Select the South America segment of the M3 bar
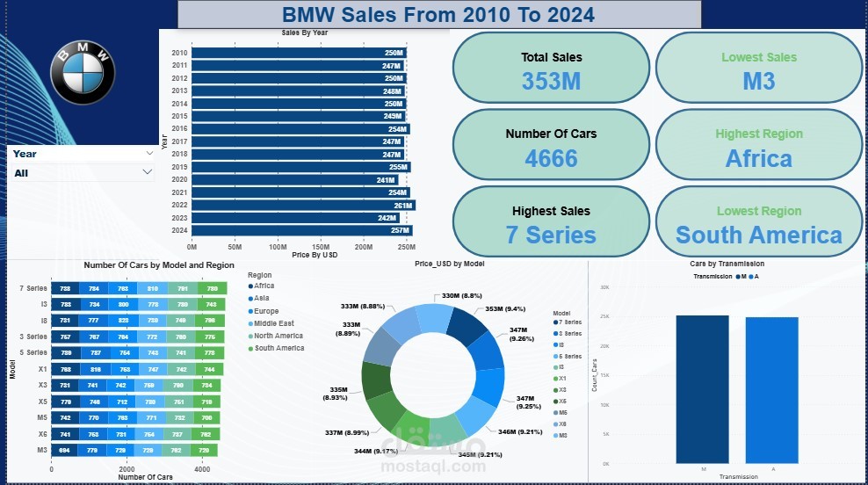Viewport: 868px width, 485px height. pyautogui.click(x=205, y=450)
